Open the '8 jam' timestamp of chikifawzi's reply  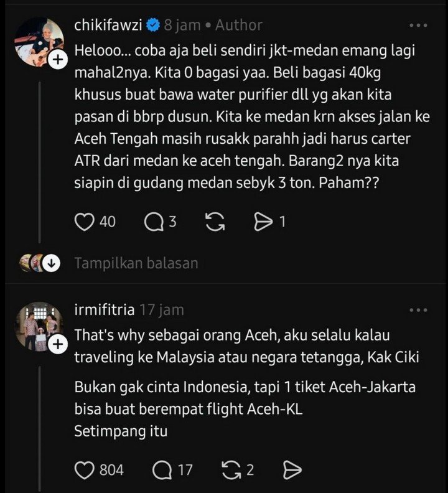click(x=182, y=26)
